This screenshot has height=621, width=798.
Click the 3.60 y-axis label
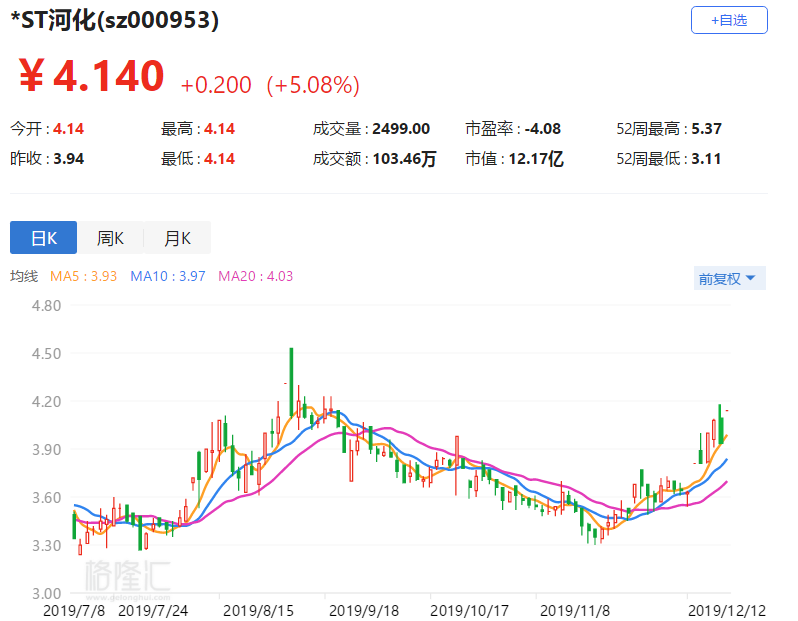46,497
